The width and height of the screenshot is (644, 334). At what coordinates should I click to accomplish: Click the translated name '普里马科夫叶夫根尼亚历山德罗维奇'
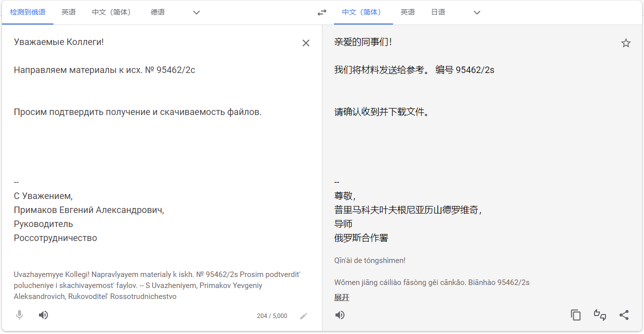pyautogui.click(x=406, y=210)
